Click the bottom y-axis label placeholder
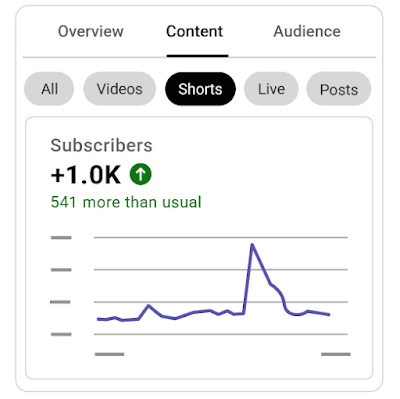This screenshot has height=399, width=400. [61, 334]
